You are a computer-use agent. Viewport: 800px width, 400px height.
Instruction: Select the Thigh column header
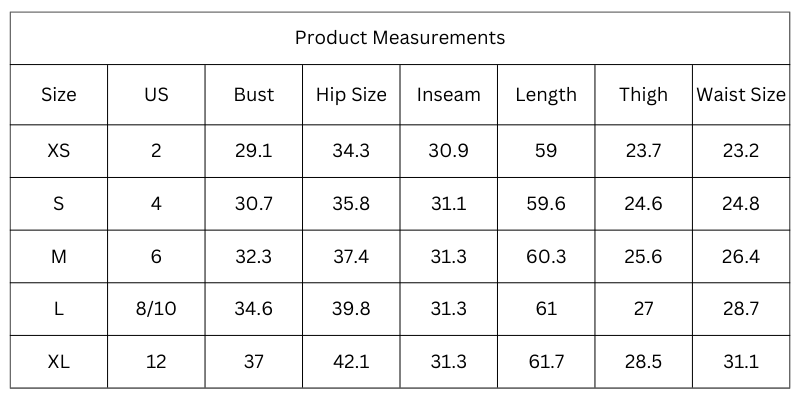643,95
